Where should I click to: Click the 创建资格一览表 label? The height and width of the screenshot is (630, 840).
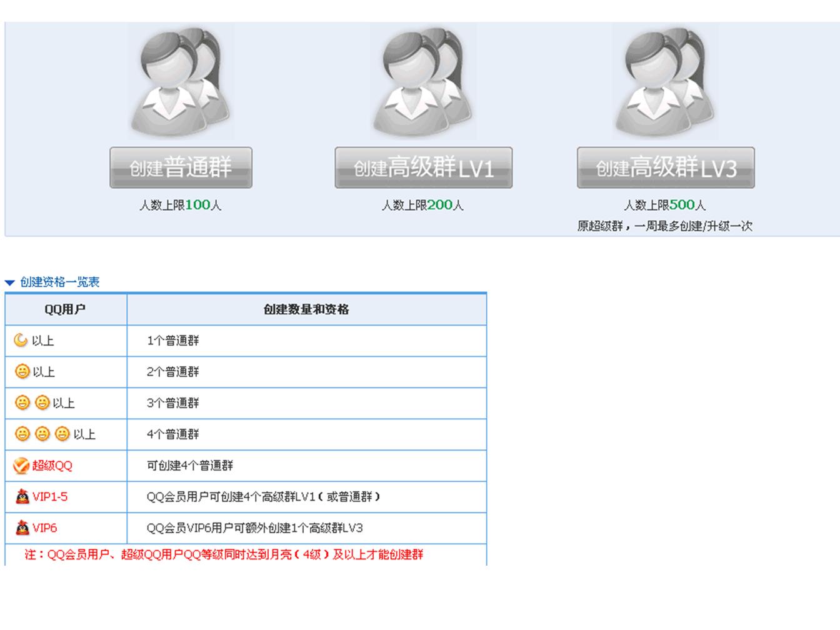(61, 282)
